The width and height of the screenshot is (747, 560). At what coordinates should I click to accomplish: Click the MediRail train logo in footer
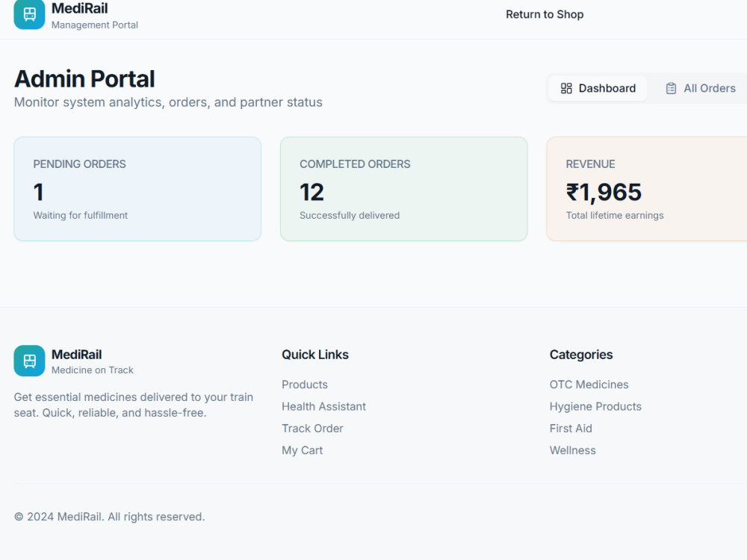(29, 361)
